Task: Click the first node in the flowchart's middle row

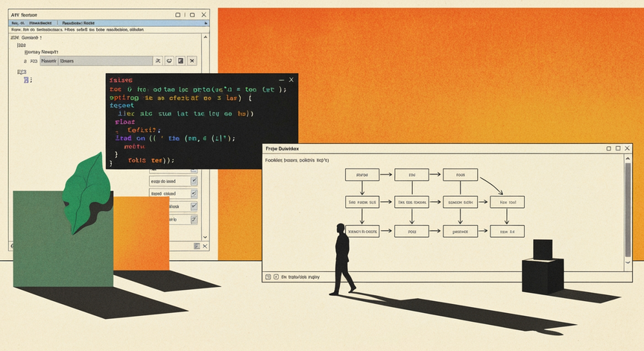Action: 362,202
